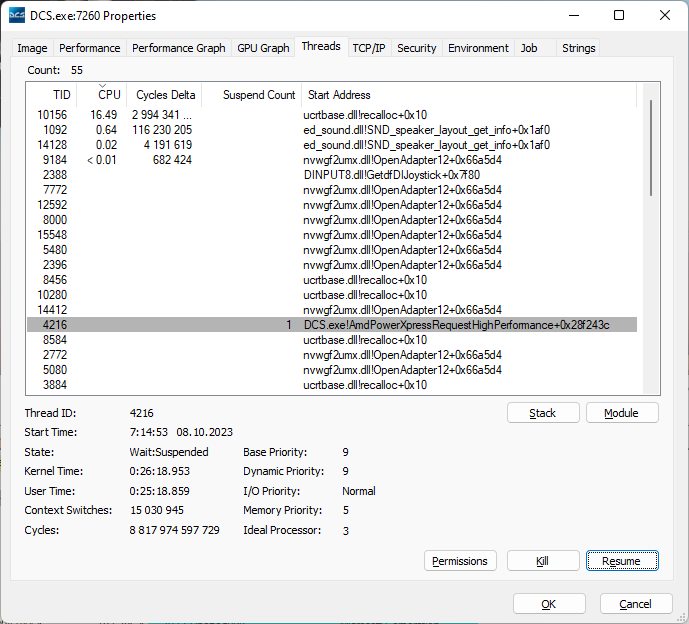Select thread row with TID 7772

(332, 190)
